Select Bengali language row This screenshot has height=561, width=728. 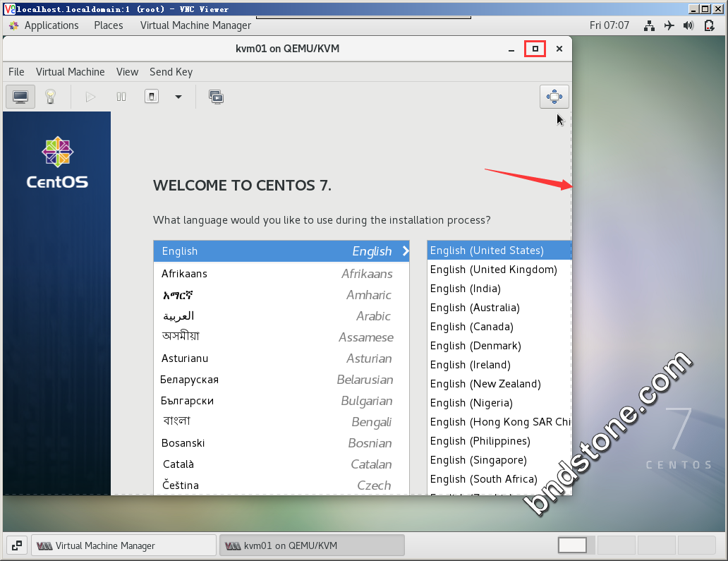coord(281,422)
